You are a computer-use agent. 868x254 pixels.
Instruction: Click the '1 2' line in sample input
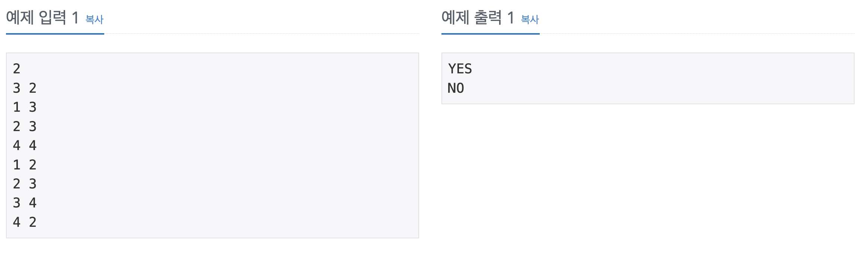(x=25, y=165)
